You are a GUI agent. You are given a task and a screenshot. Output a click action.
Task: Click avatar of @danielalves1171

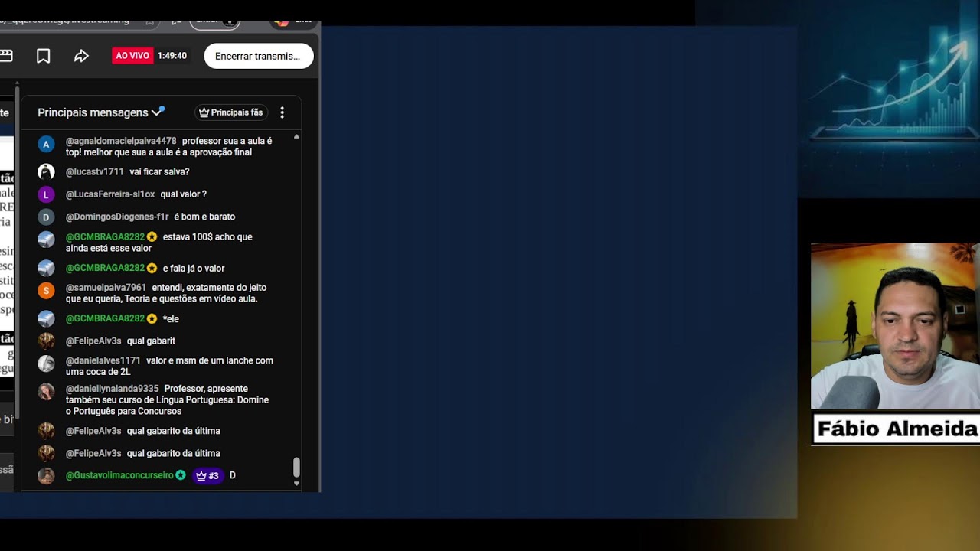coord(46,364)
